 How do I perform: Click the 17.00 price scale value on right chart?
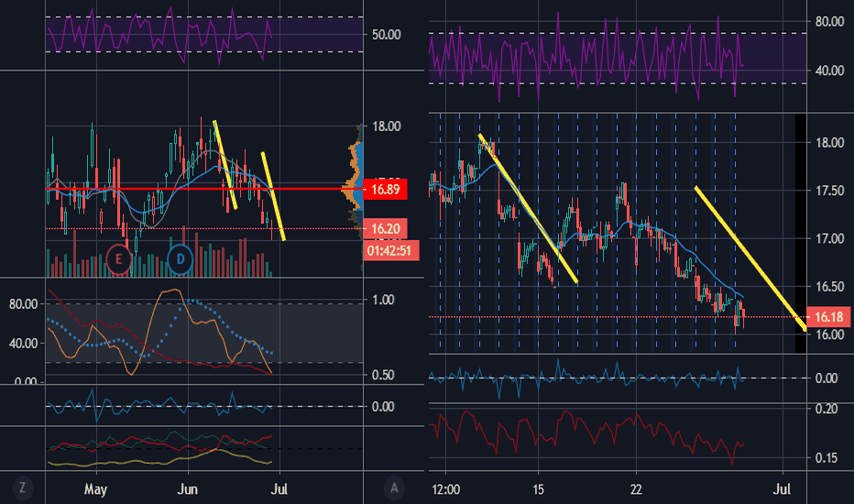tap(829, 238)
